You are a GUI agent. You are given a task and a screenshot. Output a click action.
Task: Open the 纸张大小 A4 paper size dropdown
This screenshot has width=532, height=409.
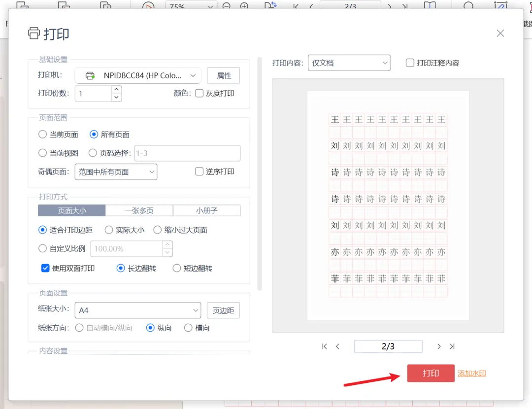click(138, 310)
